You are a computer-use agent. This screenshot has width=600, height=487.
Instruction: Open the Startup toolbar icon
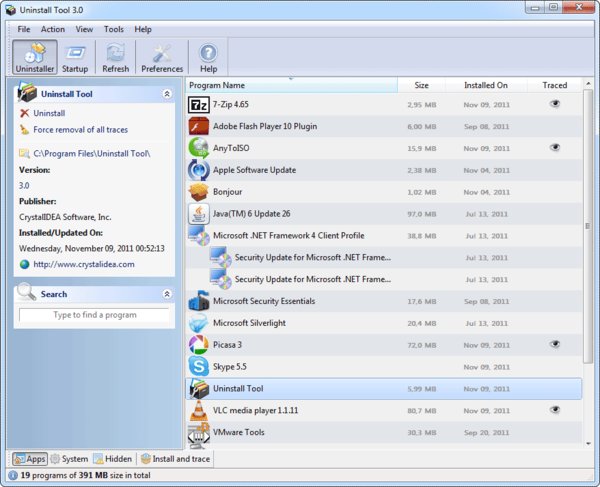pos(75,56)
